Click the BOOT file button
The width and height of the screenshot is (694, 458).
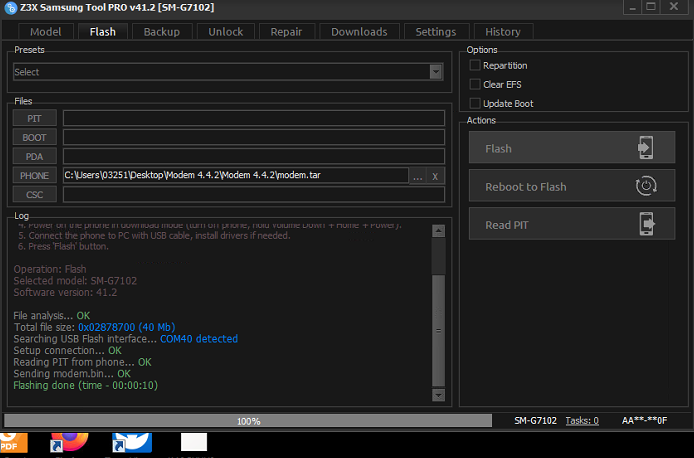(x=35, y=137)
